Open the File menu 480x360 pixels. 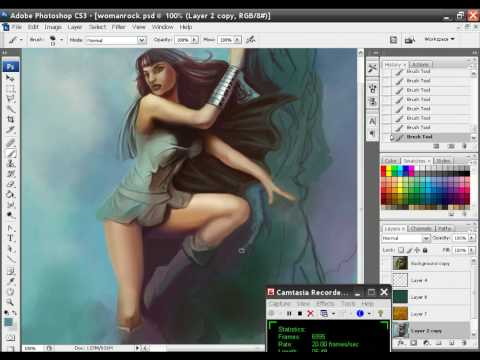[x=16, y=27]
